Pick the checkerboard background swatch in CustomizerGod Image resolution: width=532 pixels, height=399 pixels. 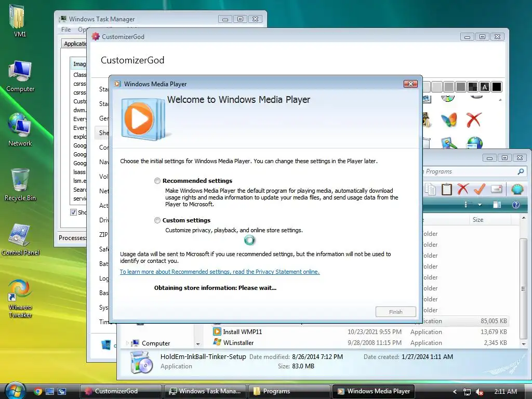pos(473,87)
